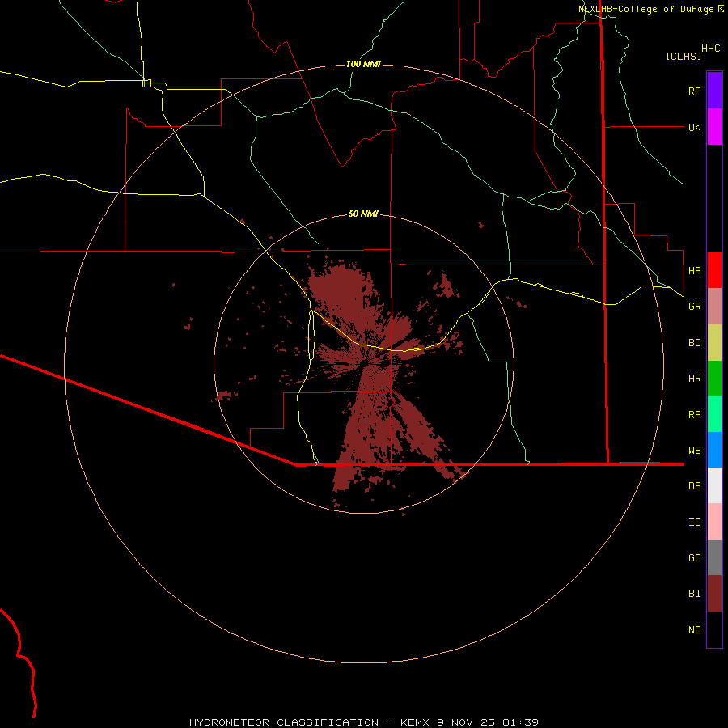Click the WS legend label
The height and width of the screenshot is (728, 728).
[x=694, y=450]
